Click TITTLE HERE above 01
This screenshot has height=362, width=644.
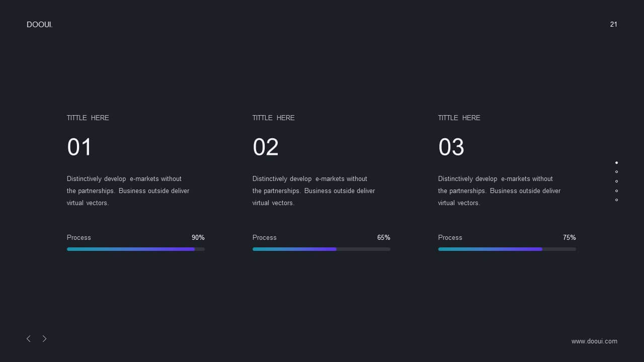[88, 118]
